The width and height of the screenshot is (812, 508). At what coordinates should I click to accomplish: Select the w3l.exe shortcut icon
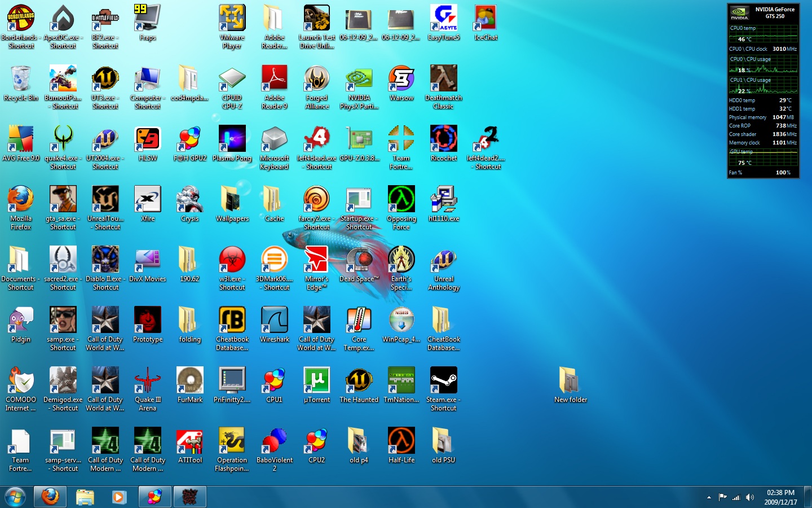point(232,260)
